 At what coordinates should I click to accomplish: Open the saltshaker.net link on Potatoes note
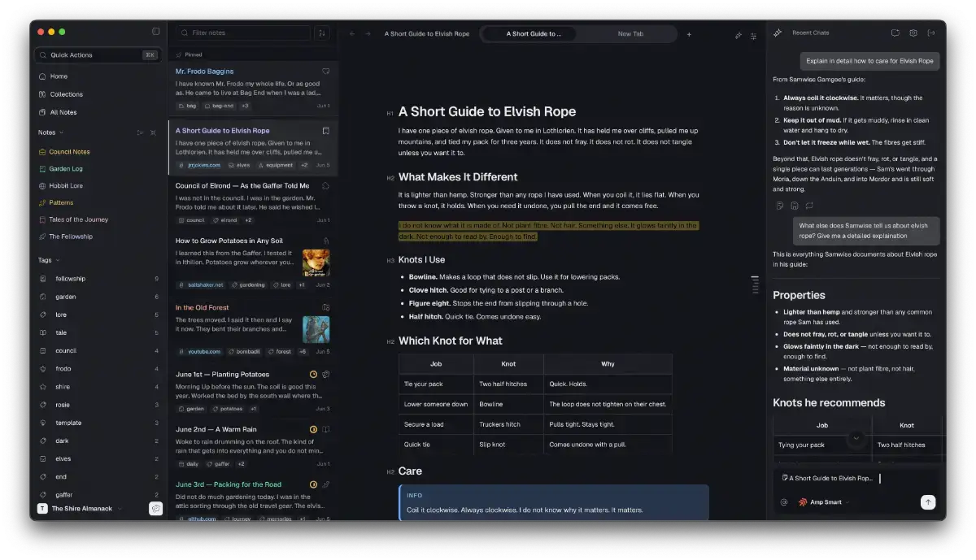point(201,285)
